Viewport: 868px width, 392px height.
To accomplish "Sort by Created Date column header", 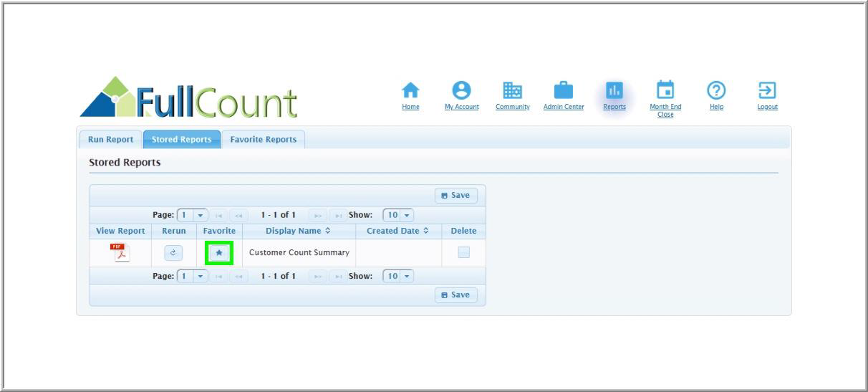I will point(398,231).
